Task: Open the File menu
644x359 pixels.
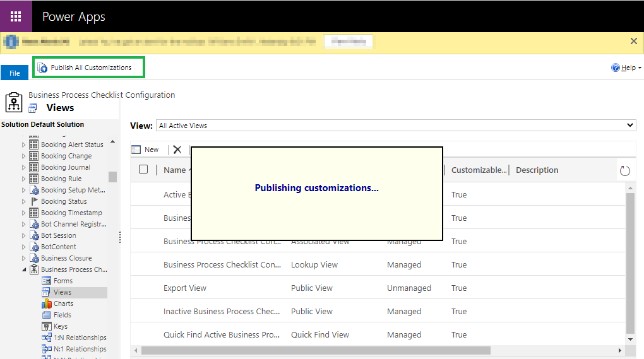Action: coord(15,73)
